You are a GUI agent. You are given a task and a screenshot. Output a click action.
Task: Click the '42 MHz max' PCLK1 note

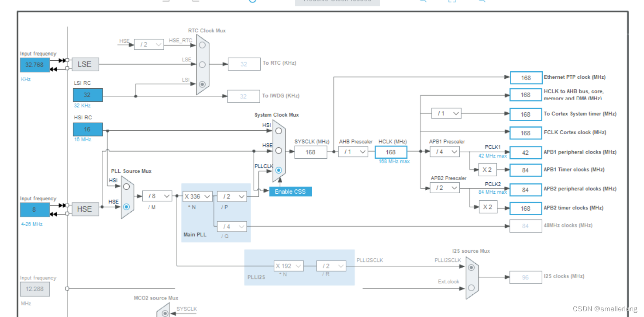coord(492,156)
